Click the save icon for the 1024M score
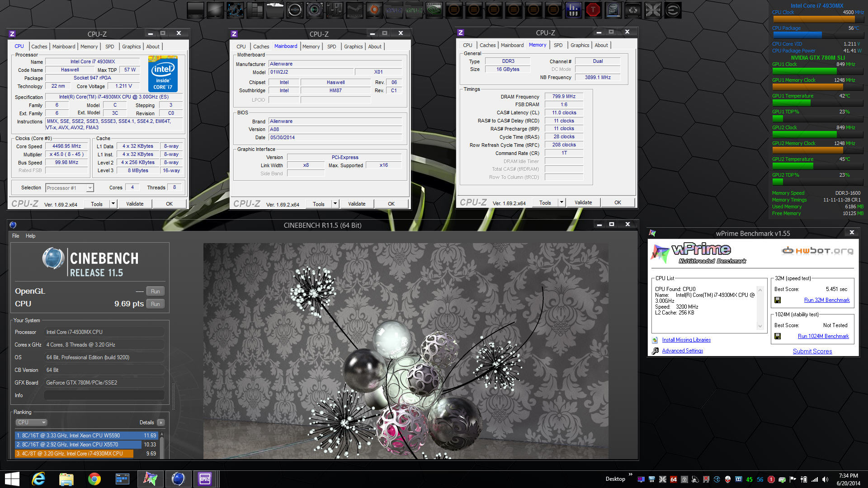This screenshot has width=868, height=488. [x=778, y=336]
